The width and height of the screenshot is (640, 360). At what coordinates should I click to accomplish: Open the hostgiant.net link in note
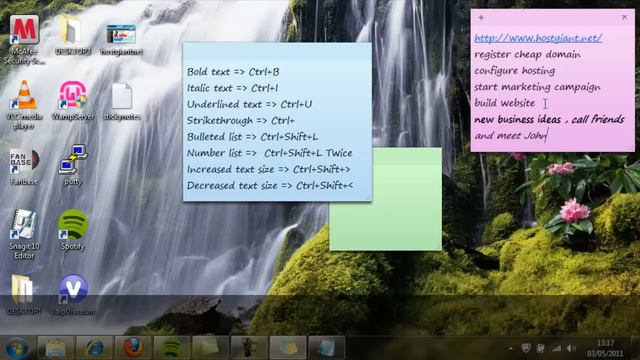click(x=538, y=38)
